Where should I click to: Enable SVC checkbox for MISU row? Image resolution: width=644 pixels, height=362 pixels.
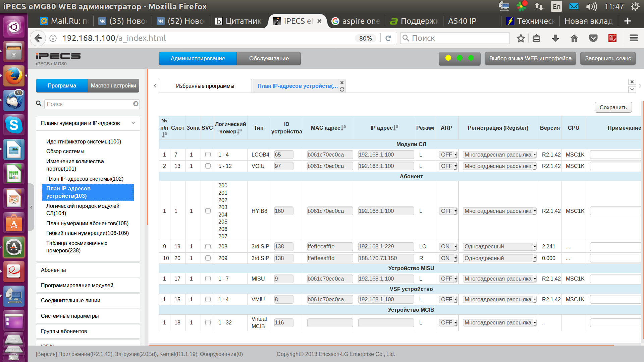coord(208,279)
